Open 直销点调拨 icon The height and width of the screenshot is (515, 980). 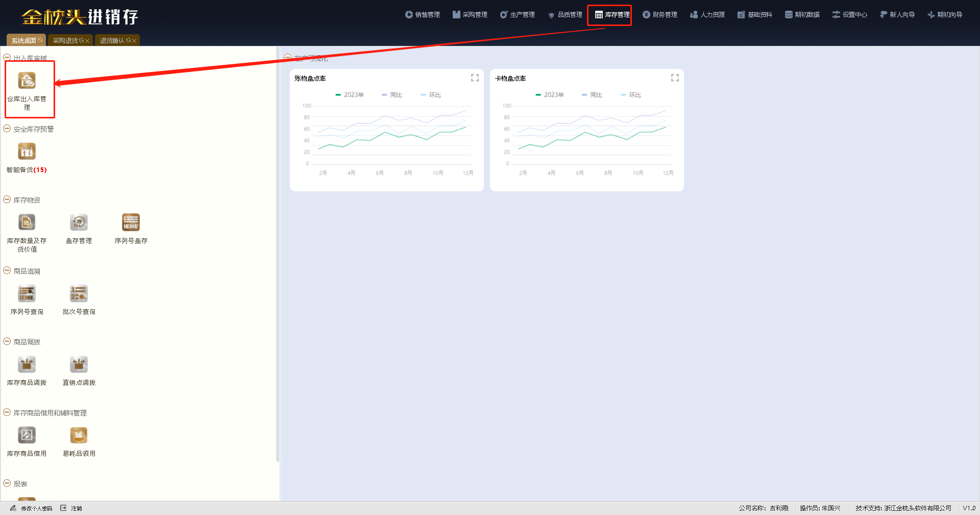79,364
